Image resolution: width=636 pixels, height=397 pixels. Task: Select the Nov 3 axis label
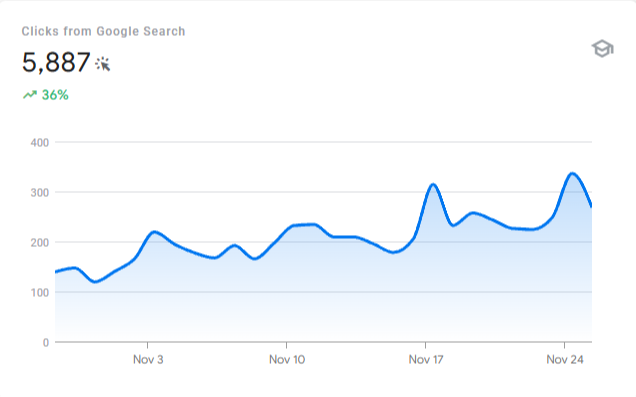point(148,359)
